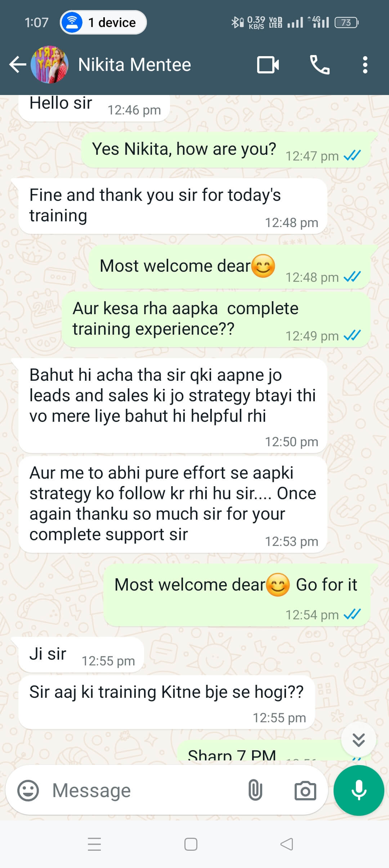Open Nikita Mentee contact info title
Screen dimensions: 389x868
pyautogui.click(x=134, y=65)
